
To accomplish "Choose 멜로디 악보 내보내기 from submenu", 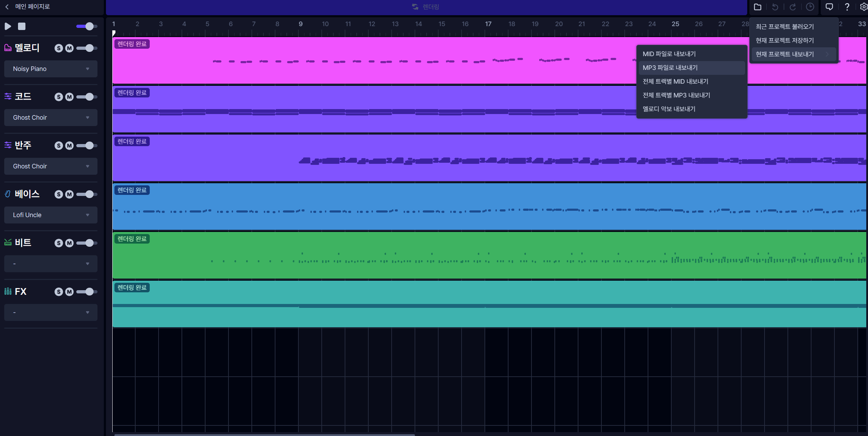I will 669,109.
